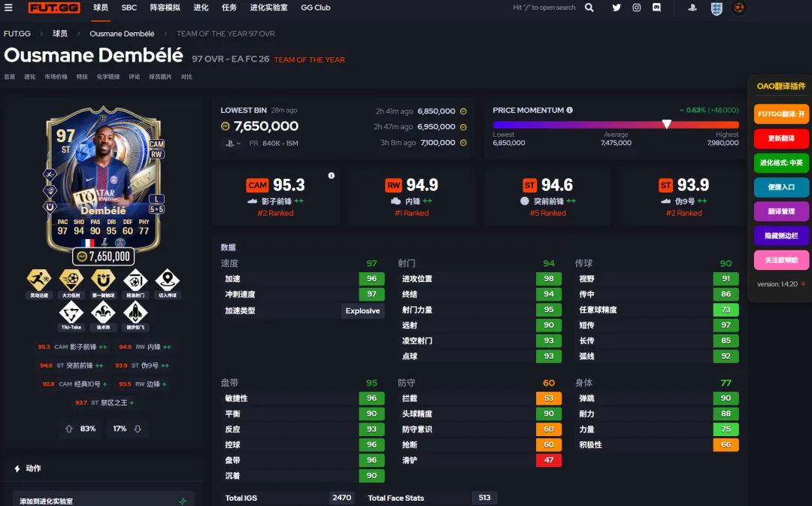Viewport: 812px width, 506px height.
Task: Click the pink 关注 button
Action: coord(781,260)
